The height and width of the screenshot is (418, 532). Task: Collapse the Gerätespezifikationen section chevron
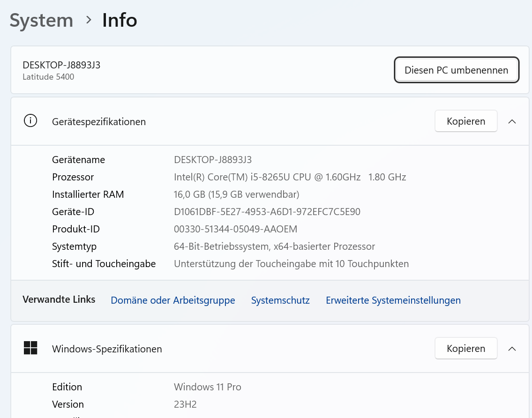pyautogui.click(x=512, y=121)
